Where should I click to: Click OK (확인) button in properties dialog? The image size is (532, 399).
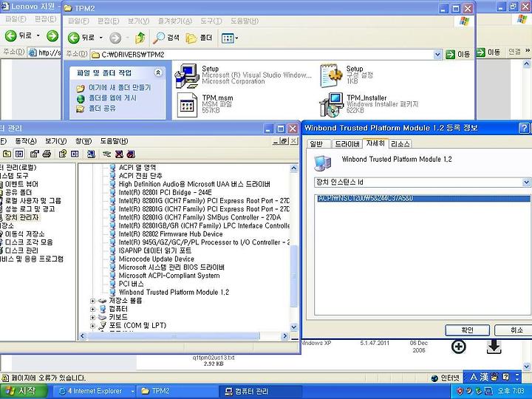tap(467, 330)
